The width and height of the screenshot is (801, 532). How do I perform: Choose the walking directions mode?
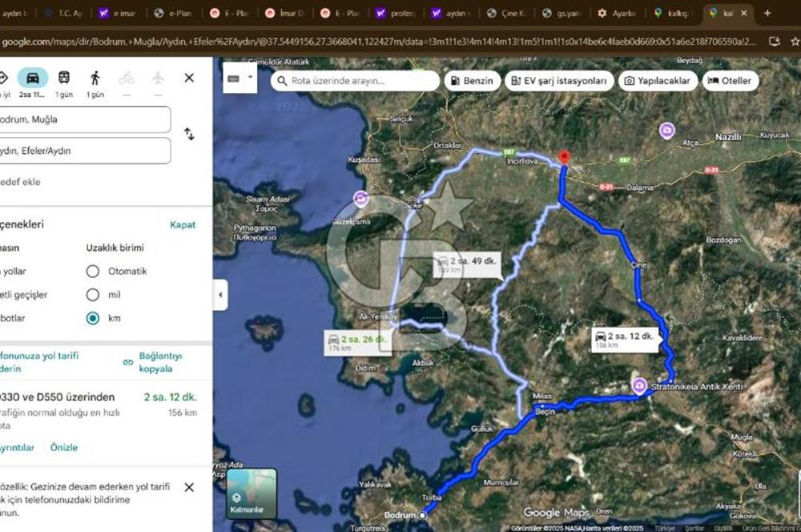pyautogui.click(x=95, y=78)
